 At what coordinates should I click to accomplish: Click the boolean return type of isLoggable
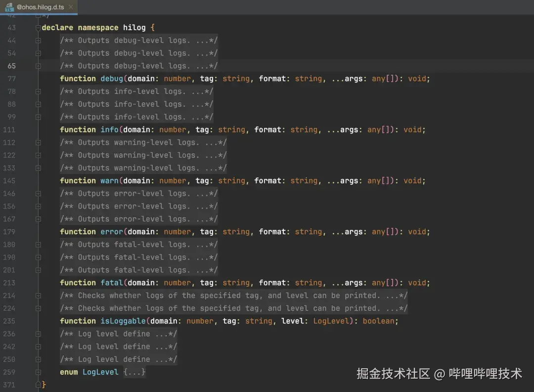click(378, 321)
